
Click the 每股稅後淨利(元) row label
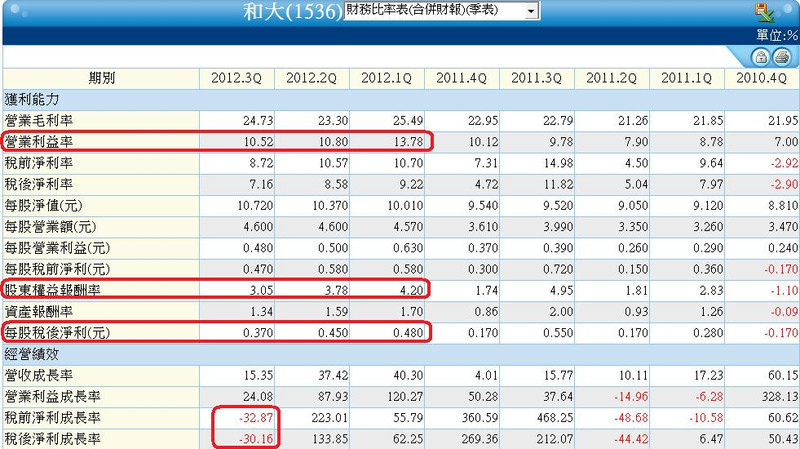pyautogui.click(x=57, y=333)
